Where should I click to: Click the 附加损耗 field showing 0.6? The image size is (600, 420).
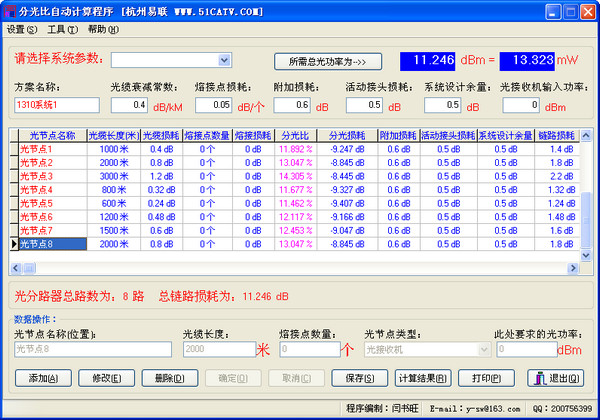click(292, 105)
